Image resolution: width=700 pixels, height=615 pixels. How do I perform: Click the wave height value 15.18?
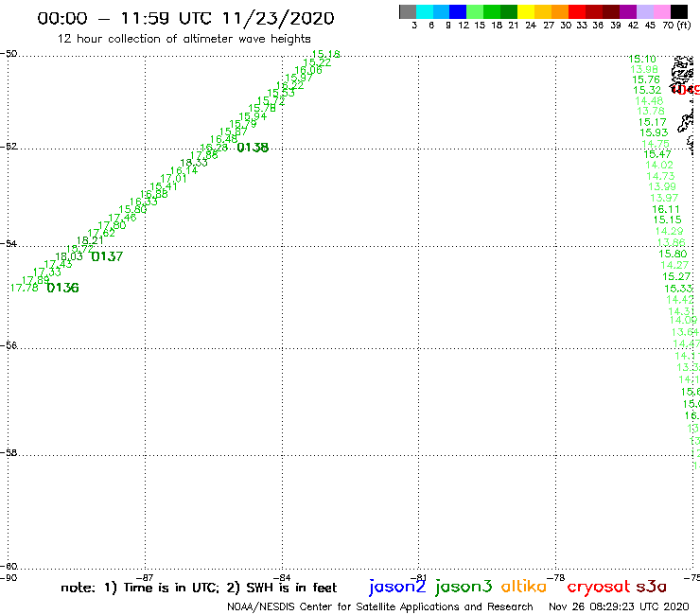pyautogui.click(x=326, y=55)
